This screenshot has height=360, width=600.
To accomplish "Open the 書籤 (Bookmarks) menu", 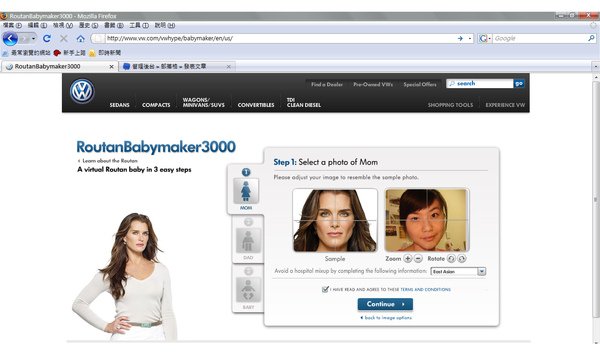I will (114, 25).
